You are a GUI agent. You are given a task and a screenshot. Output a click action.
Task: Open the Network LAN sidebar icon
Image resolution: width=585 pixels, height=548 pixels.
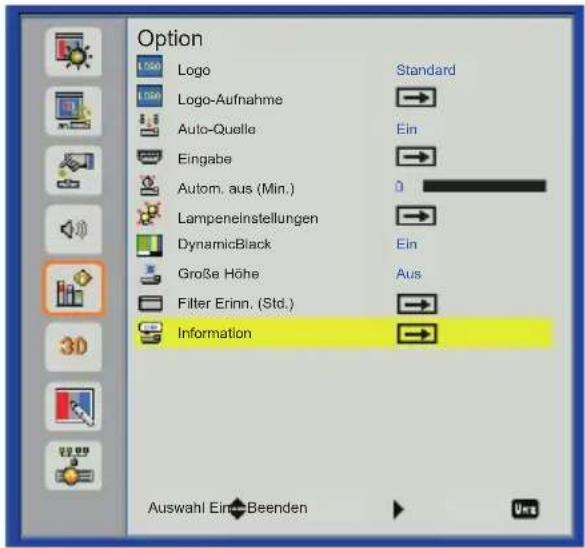(73, 466)
